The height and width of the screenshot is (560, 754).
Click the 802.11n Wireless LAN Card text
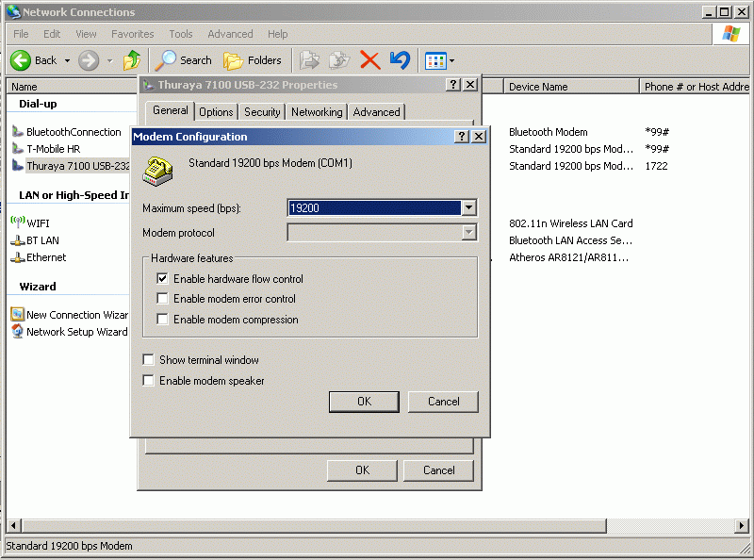571,223
